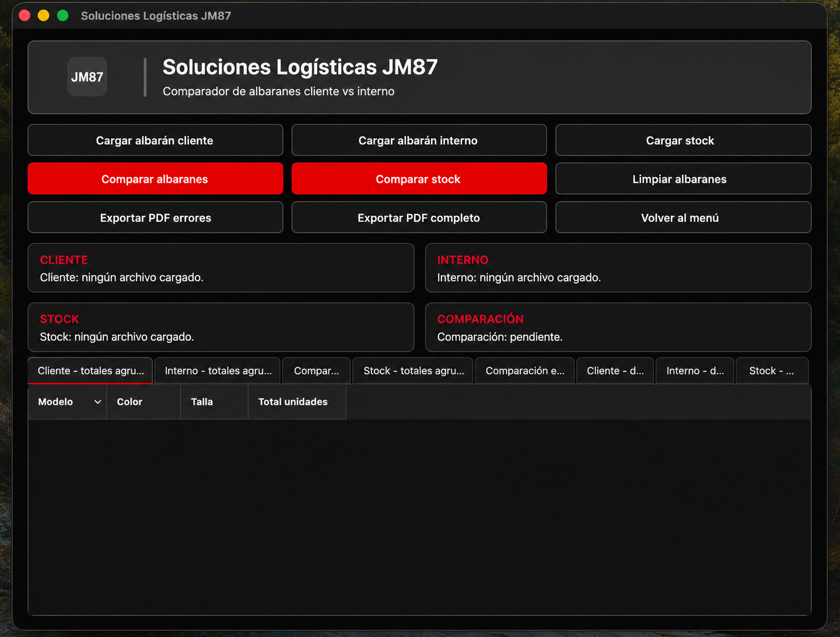Click the JM87 logo badge
Screen dimensions: 840x637
(x=87, y=76)
